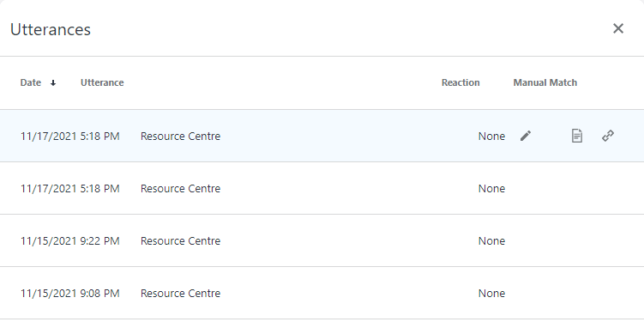Click the Reaction column header

tap(460, 82)
